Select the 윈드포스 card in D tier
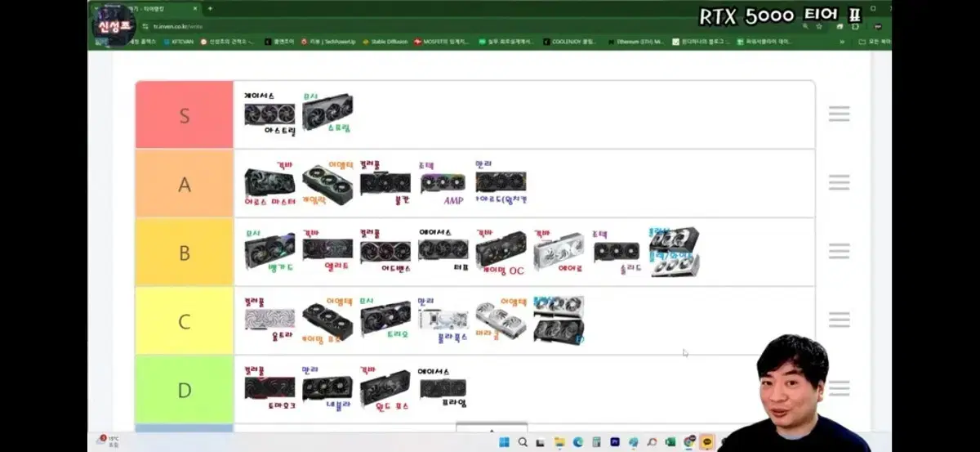This screenshot has height=452, width=980. [385, 388]
